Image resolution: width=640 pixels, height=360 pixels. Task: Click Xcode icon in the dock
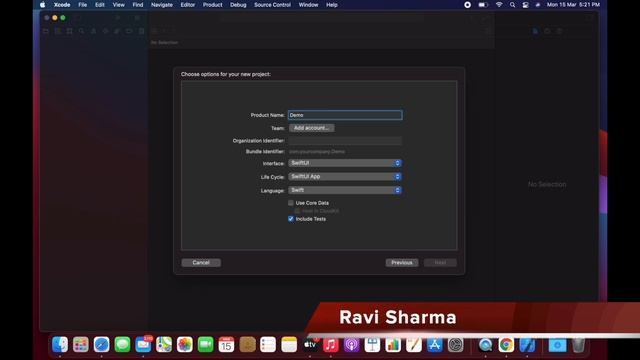[x=527, y=344]
